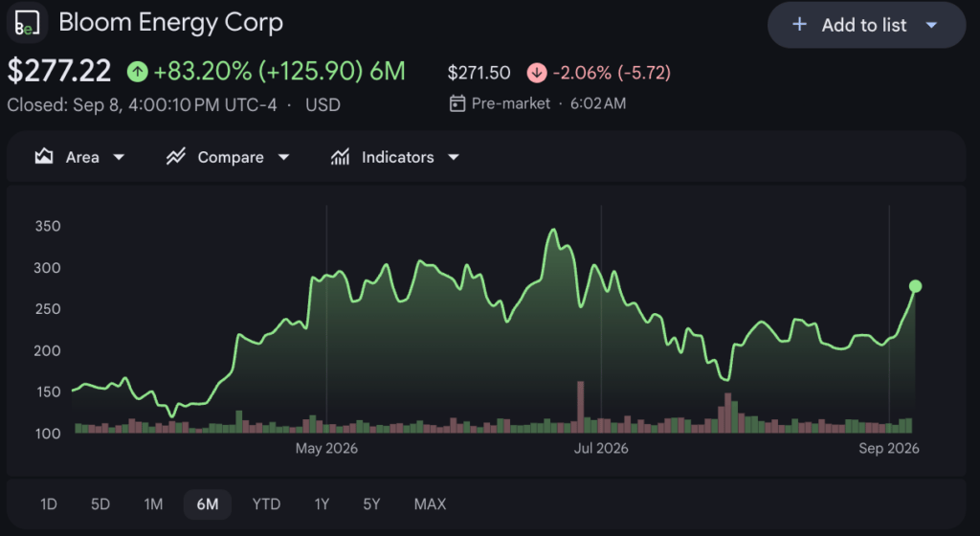Open the Add to list caret menu
The image size is (980, 536).
coord(931,26)
